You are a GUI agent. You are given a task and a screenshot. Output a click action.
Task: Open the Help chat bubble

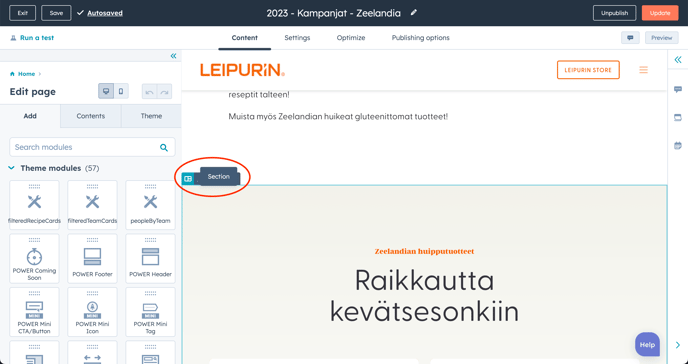coord(647,345)
